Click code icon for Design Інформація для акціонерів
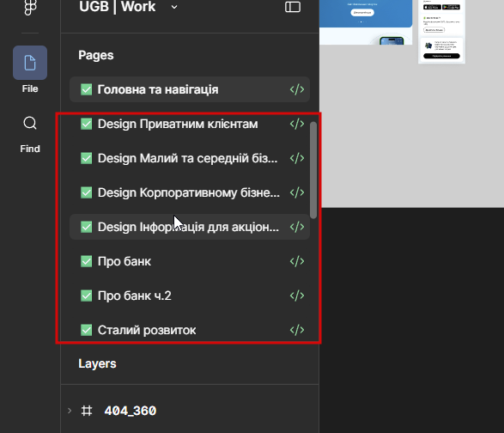504x433 pixels. click(x=297, y=227)
